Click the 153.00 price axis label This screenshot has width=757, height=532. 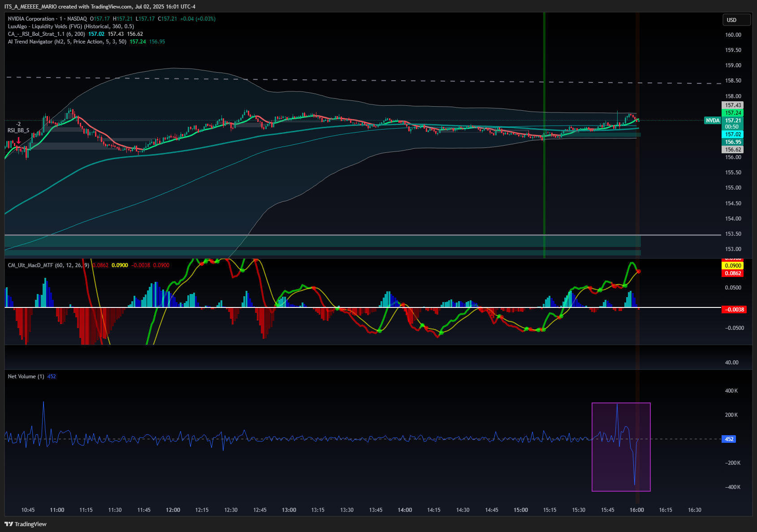point(733,249)
